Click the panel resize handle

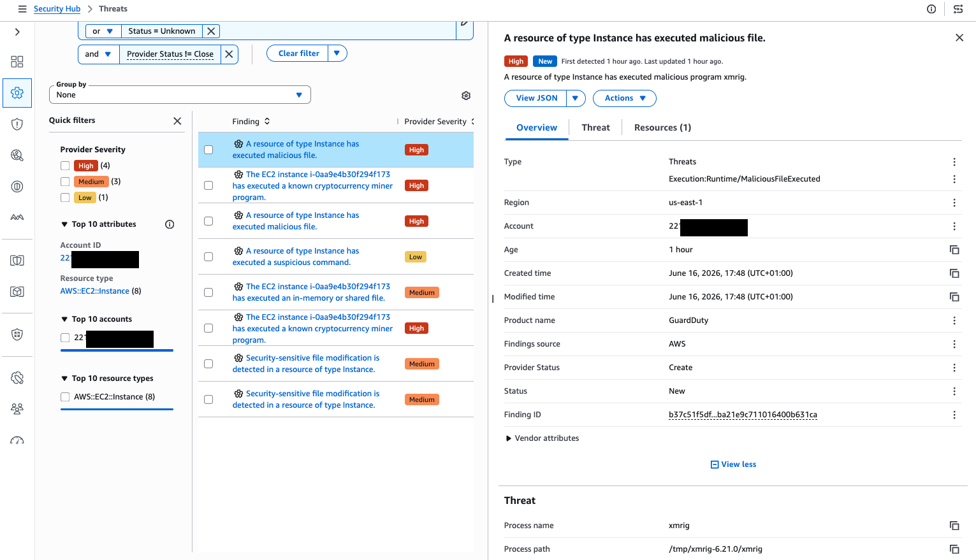tap(493, 299)
